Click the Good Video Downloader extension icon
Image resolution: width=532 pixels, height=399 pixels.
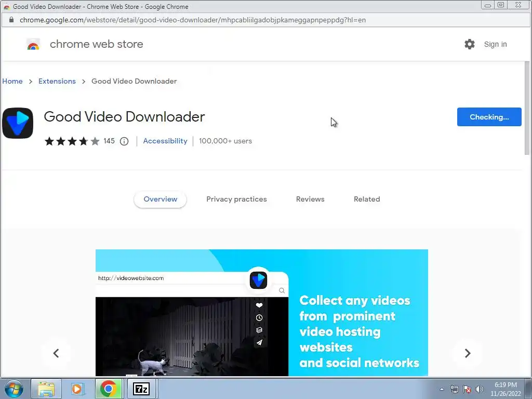click(x=18, y=123)
